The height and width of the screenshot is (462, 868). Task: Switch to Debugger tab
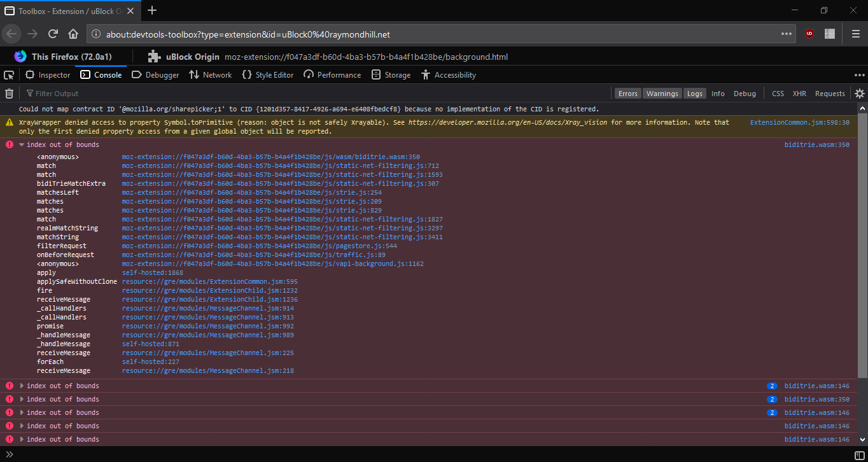(x=155, y=74)
